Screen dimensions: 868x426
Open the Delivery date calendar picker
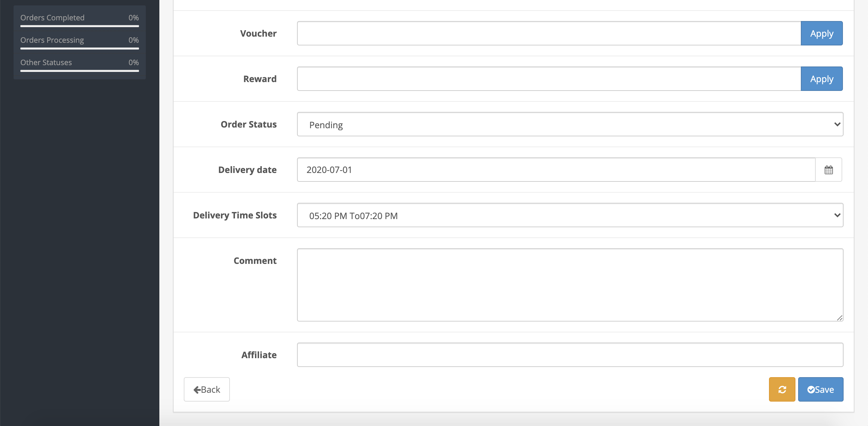click(829, 170)
